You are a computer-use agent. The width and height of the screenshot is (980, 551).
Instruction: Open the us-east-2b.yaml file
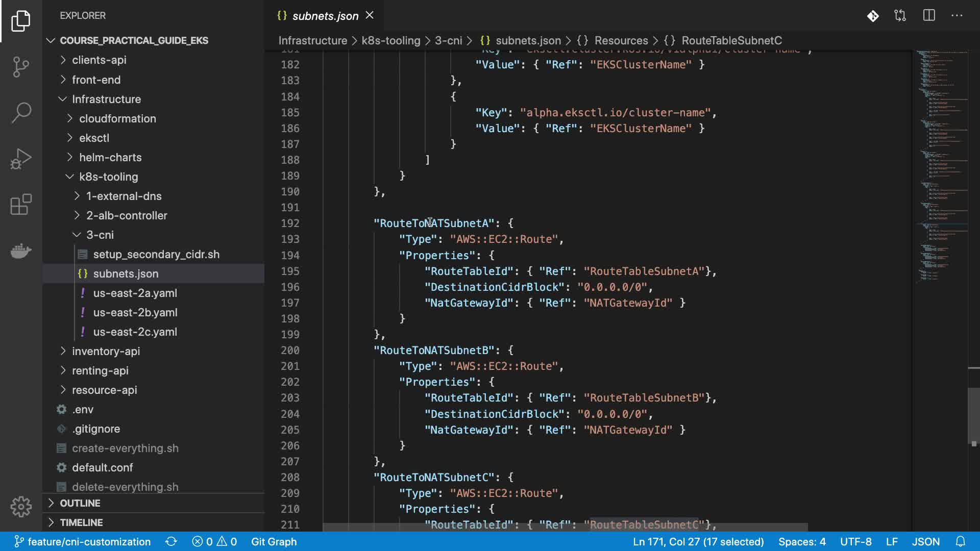135,312
